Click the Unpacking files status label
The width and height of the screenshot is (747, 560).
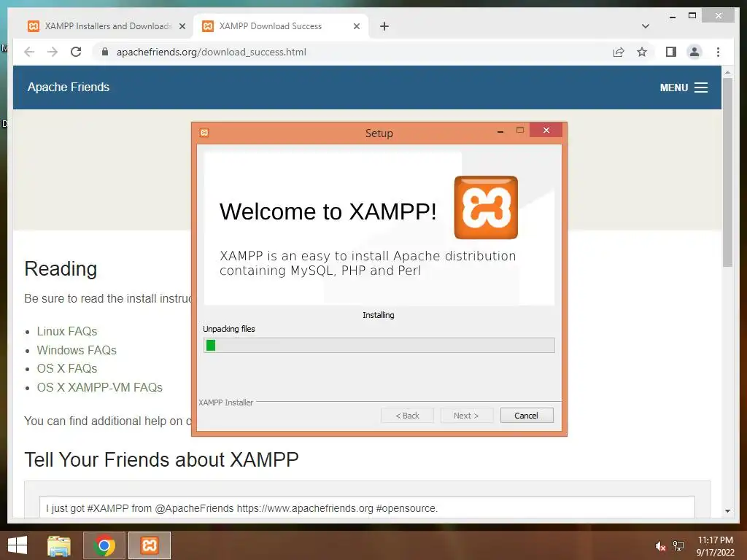(x=228, y=329)
